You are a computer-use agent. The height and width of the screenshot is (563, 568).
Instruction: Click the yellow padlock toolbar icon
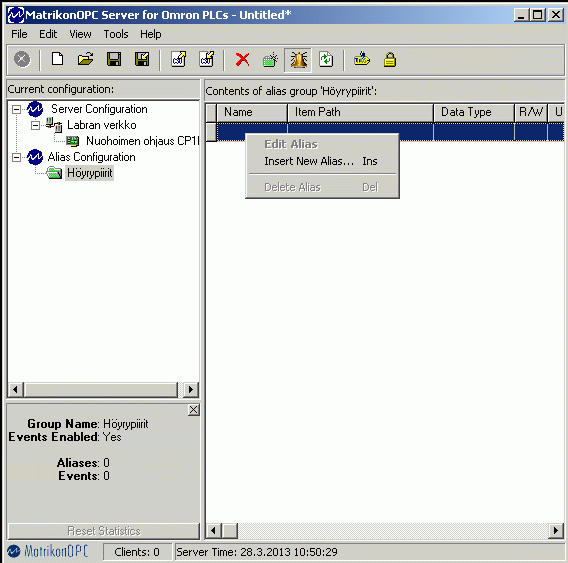point(390,60)
